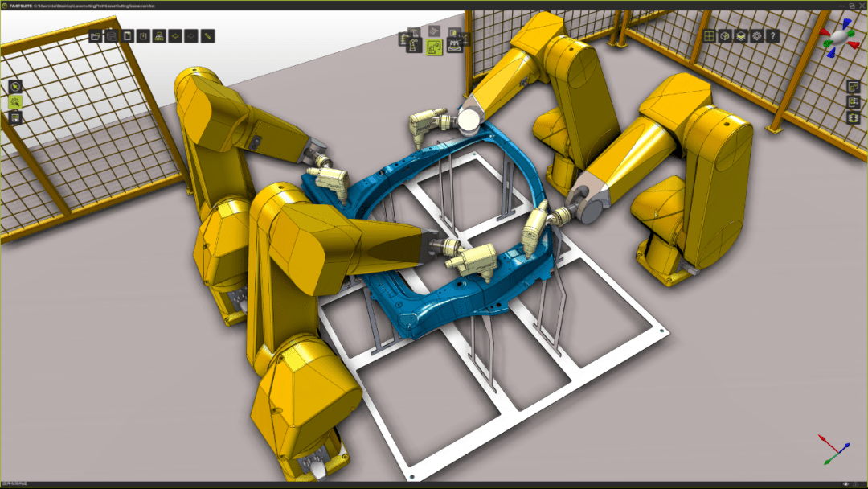Click the open folder icon
The width and height of the screenshot is (868, 489).
point(96,36)
